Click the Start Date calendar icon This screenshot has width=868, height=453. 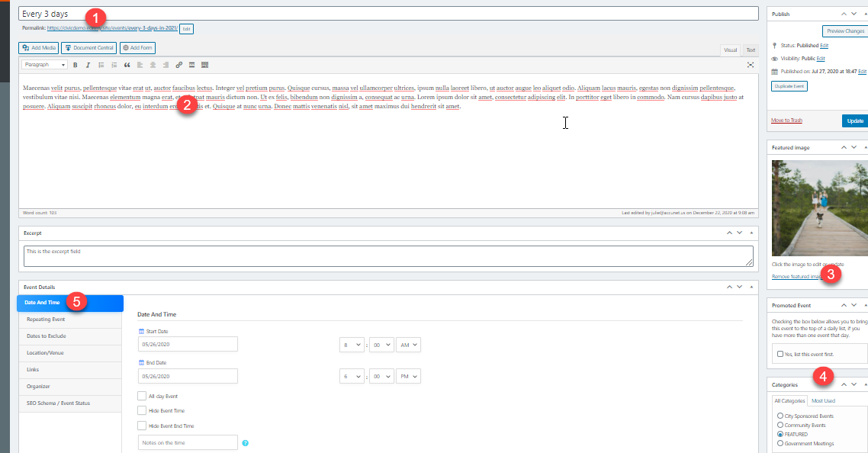(141, 331)
